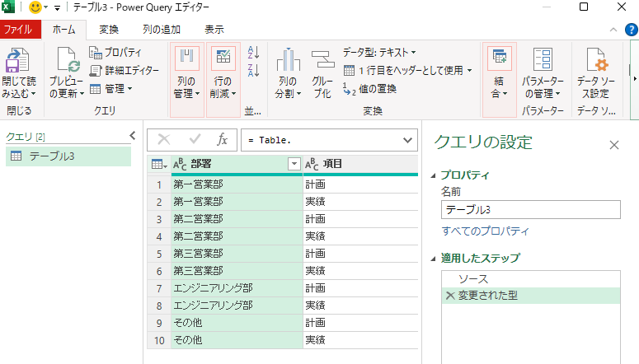This screenshot has height=364, width=639.
Task: Click the すべてのプロパティ link
Action: pyautogui.click(x=485, y=231)
